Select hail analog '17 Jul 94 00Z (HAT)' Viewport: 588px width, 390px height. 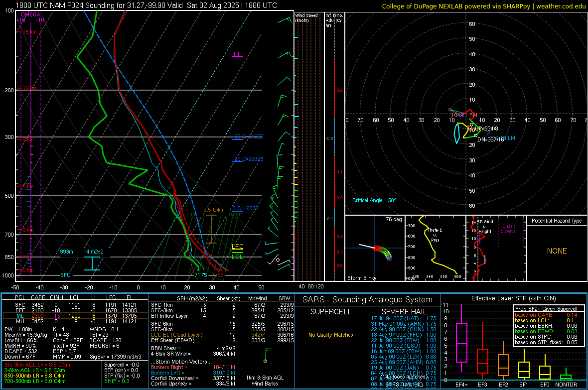(x=404, y=318)
